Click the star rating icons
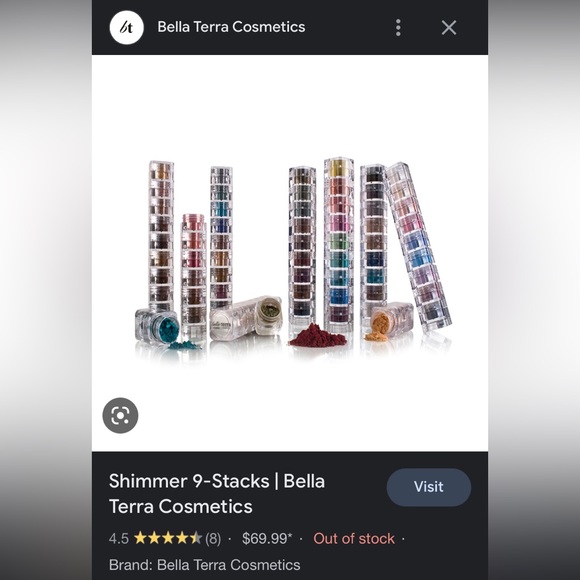 click(x=168, y=538)
